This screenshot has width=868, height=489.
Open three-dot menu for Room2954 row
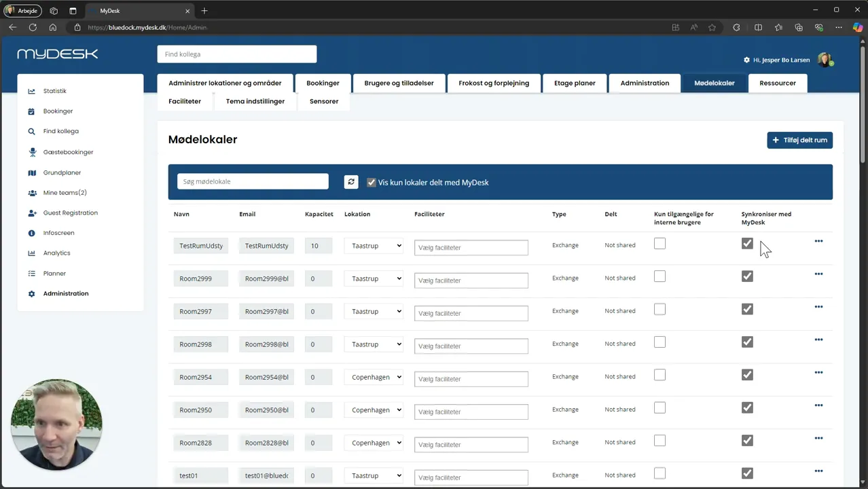click(818, 373)
